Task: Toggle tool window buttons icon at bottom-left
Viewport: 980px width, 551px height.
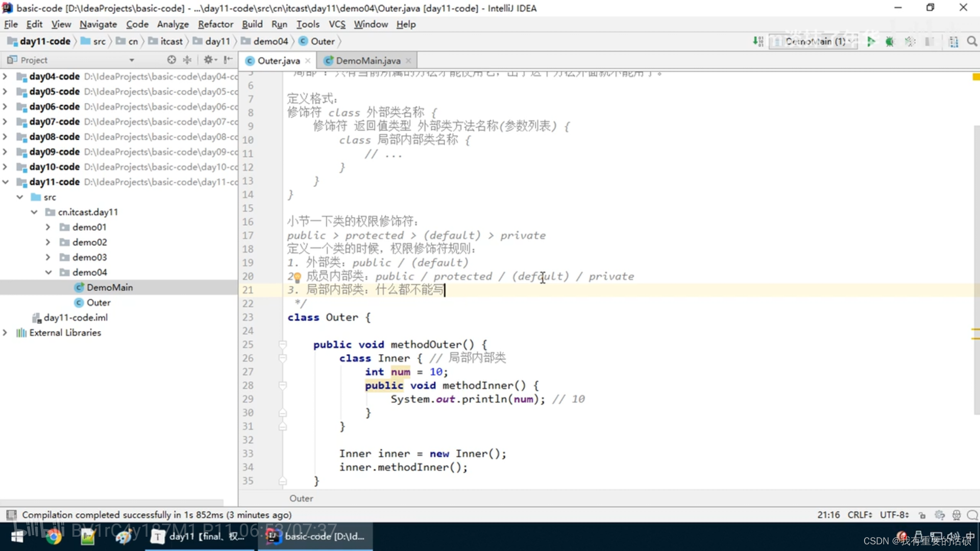Action: pos(11,515)
